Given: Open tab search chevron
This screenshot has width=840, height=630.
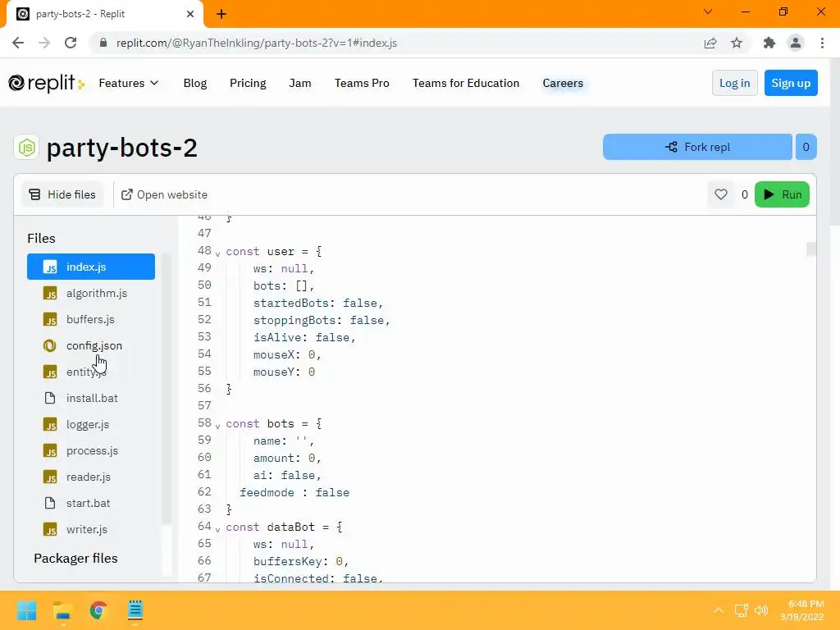Looking at the screenshot, I should click(x=708, y=11).
